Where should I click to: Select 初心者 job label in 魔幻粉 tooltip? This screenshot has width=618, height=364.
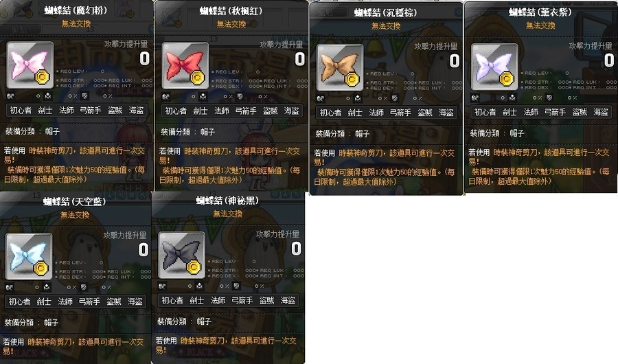click(21, 111)
